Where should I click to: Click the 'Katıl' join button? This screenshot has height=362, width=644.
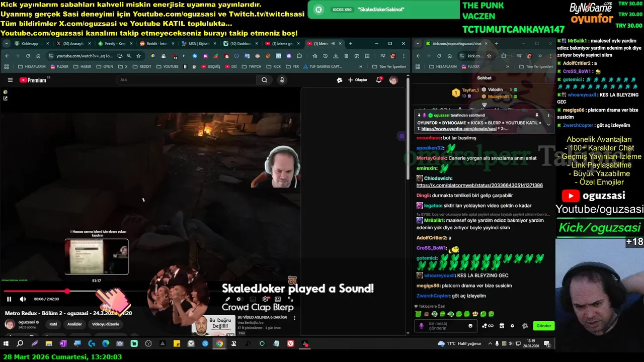pos(53,324)
